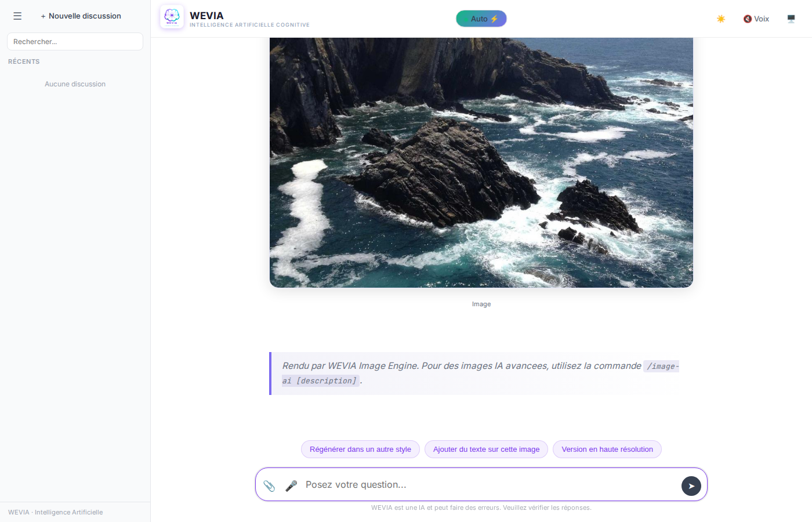Start a Nouvelle discussion

point(81,16)
